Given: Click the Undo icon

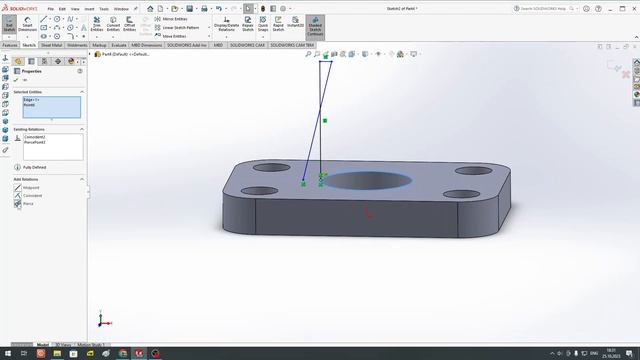Looking at the screenshot, I should coord(219,9).
